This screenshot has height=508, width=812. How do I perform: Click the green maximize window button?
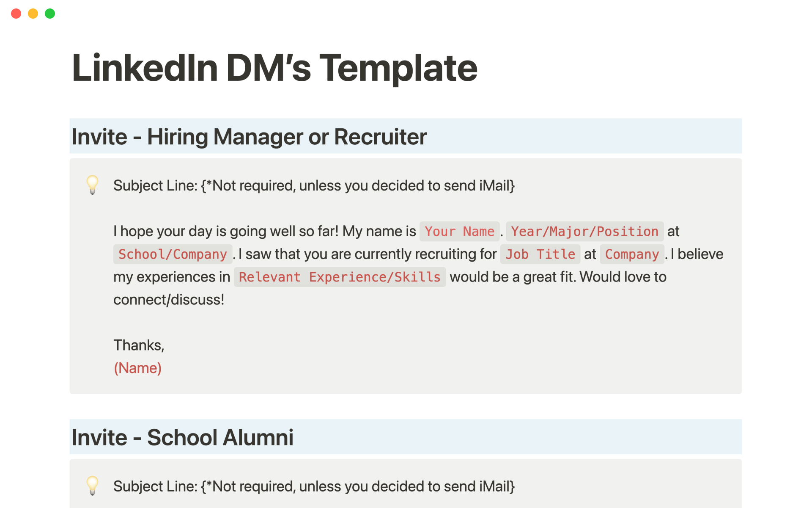[50, 14]
